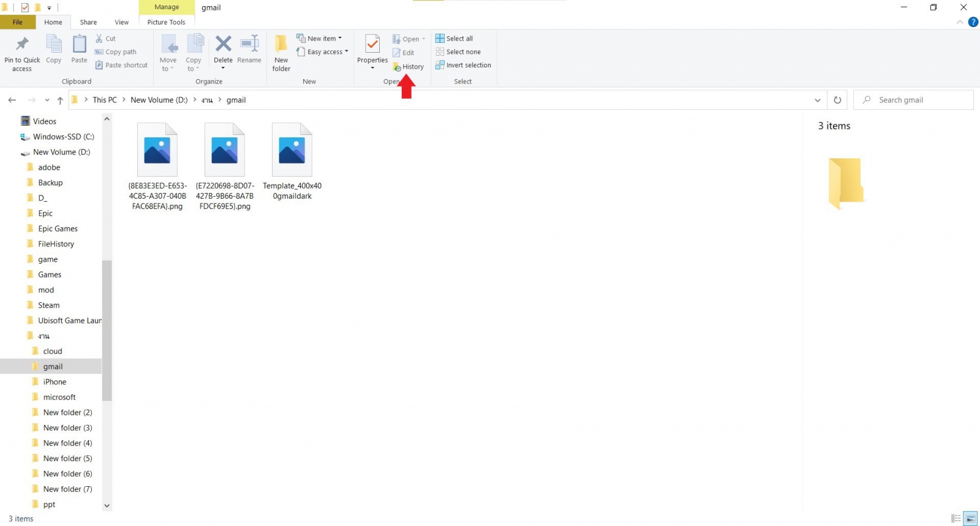This screenshot has height=526, width=980.
Task: Click navigation pane scroll down arrow
Action: click(107, 506)
